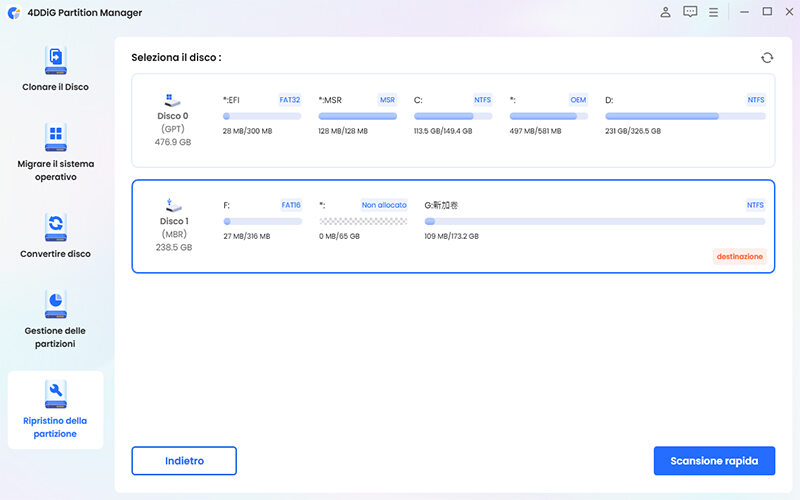Open the Gestione delle partizioni icon
The height and width of the screenshot is (500, 800).
55,303
